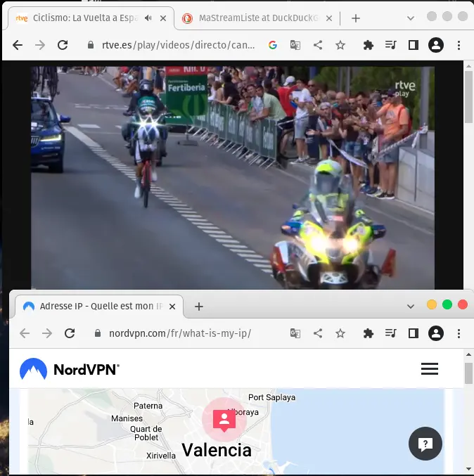Open media control icon in RTVE window

390,45
